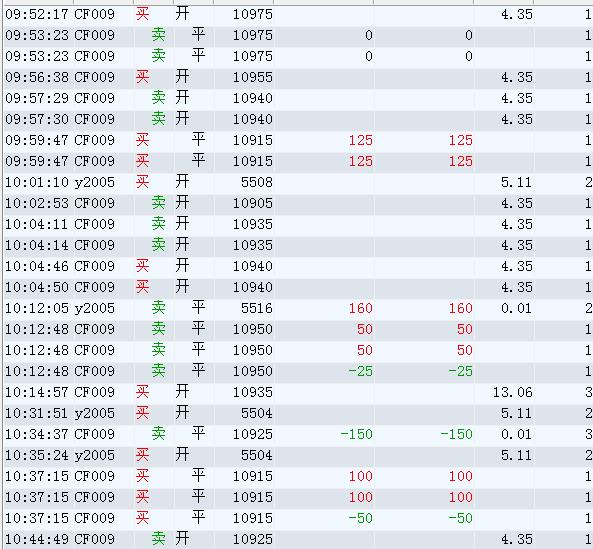This screenshot has width=593, height=549.
Task: Click the 10:37:15 CF009 row with -50 loss
Action: (298, 518)
